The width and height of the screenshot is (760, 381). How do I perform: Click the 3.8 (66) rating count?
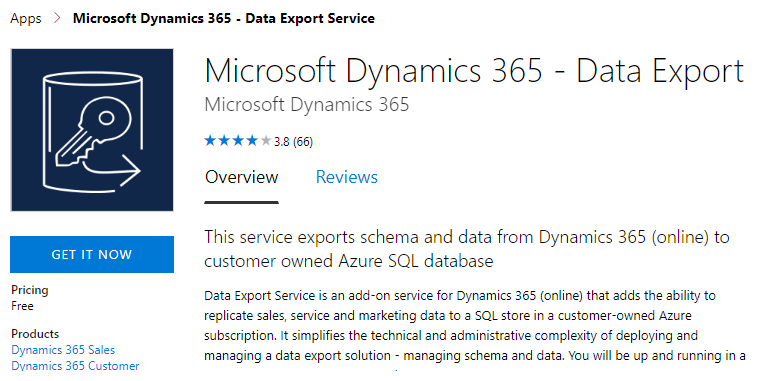pos(293,142)
